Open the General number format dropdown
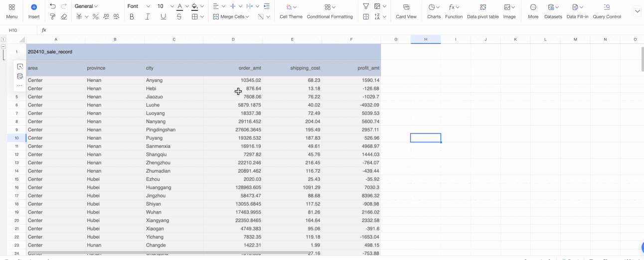The width and height of the screenshot is (644, 260). [x=86, y=6]
